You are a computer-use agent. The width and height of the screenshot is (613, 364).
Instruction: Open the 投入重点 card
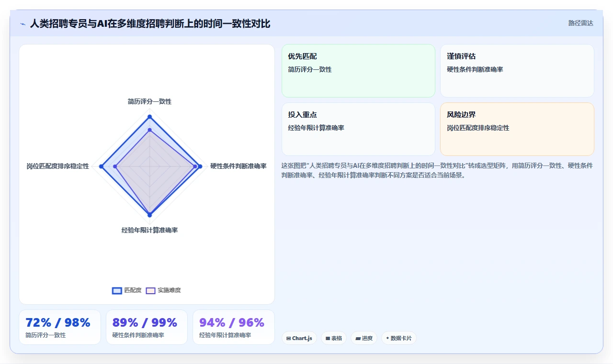[358, 129]
